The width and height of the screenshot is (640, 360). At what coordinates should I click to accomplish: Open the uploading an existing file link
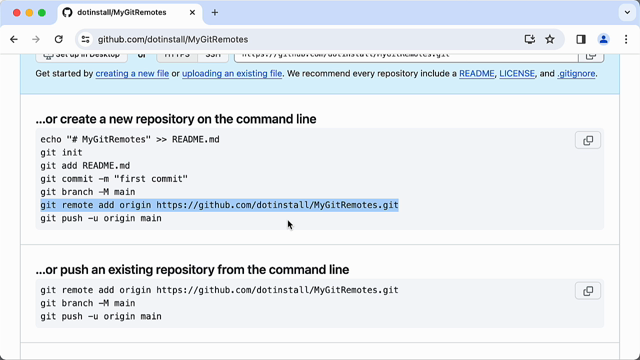(x=232, y=73)
